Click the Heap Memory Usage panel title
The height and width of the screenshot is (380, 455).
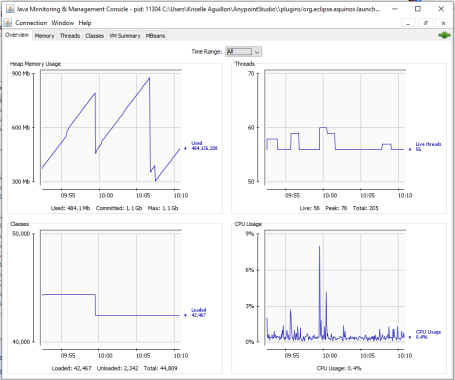[x=35, y=64]
